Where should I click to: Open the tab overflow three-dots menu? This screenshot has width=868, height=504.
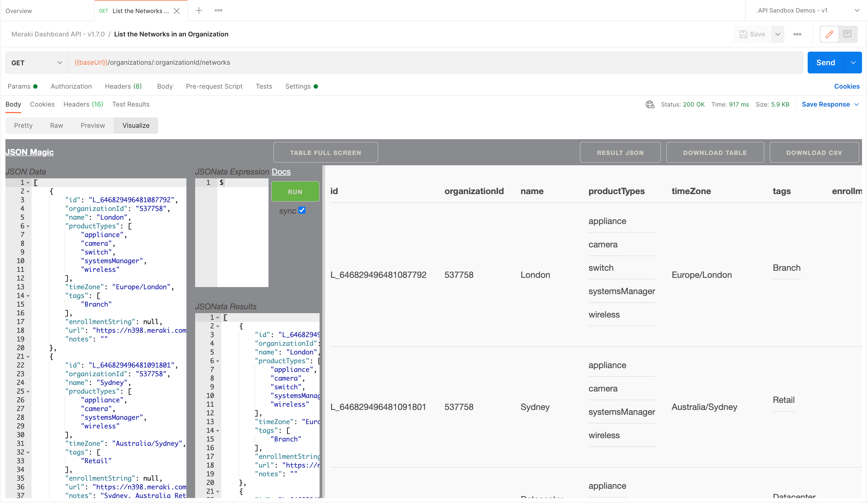point(218,10)
